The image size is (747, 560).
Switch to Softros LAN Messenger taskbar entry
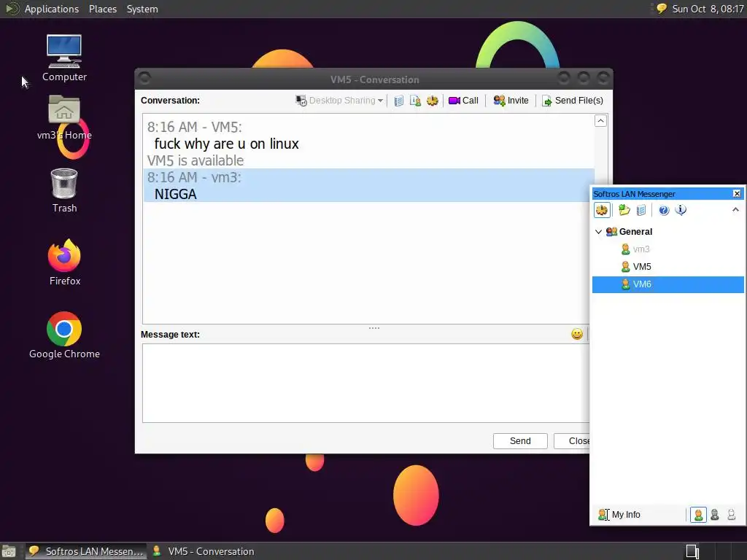[86, 551]
